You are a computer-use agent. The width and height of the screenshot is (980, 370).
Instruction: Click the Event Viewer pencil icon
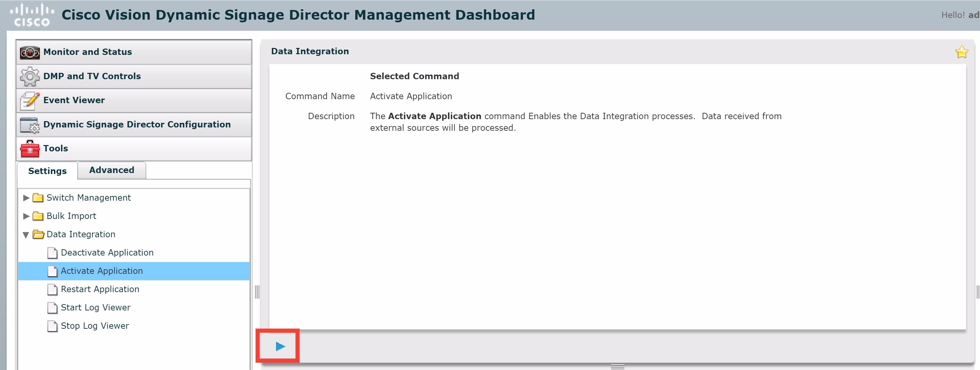click(29, 100)
